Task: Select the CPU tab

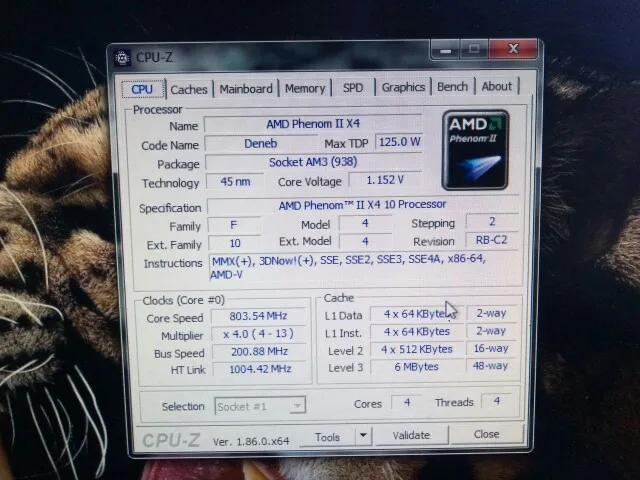Action: [142, 89]
